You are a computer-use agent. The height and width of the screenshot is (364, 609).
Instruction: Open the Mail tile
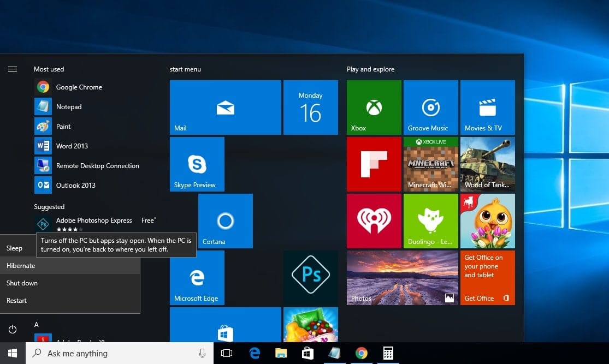(x=225, y=108)
